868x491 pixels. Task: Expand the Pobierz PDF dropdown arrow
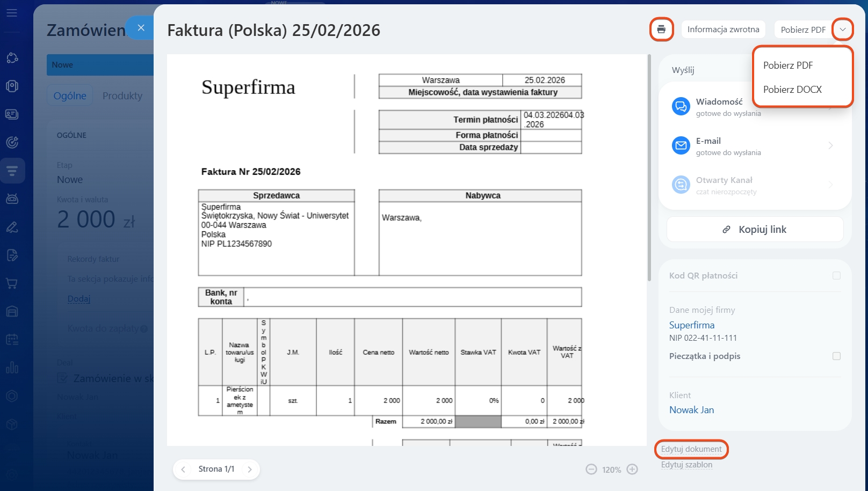pyautogui.click(x=843, y=30)
